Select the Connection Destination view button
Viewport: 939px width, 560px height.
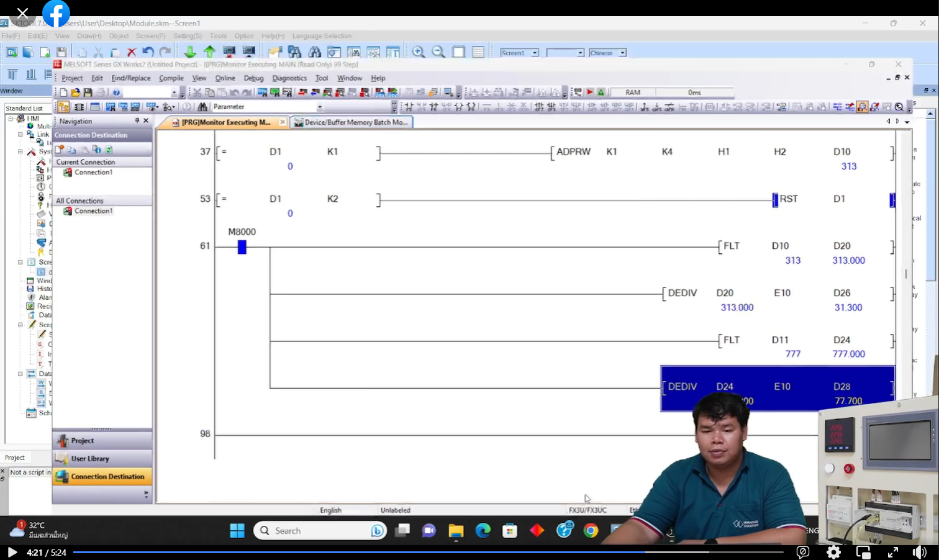click(x=102, y=477)
